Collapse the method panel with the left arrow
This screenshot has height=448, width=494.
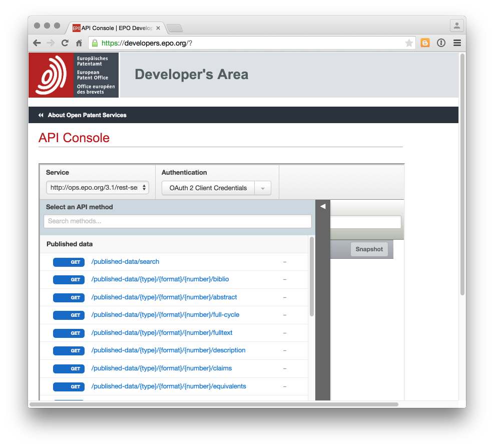click(323, 206)
